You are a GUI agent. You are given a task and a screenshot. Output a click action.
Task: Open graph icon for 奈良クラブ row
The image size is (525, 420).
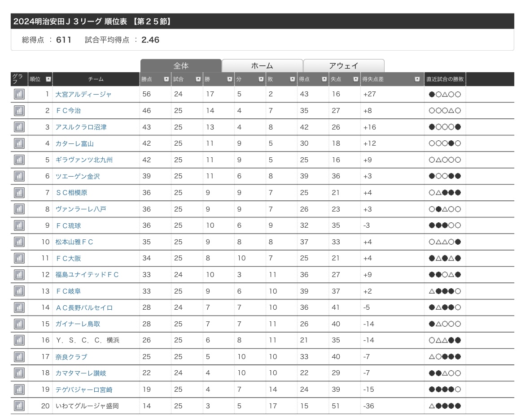(19, 356)
